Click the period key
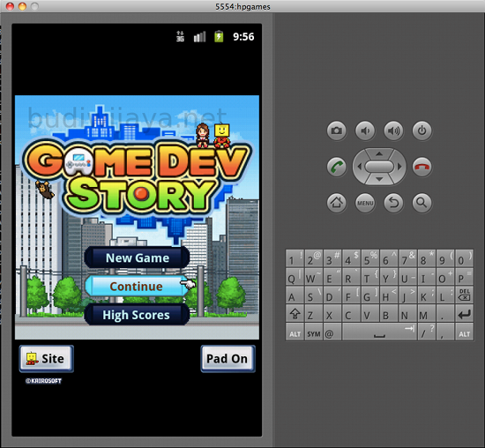485x448 pixels. click(x=445, y=314)
